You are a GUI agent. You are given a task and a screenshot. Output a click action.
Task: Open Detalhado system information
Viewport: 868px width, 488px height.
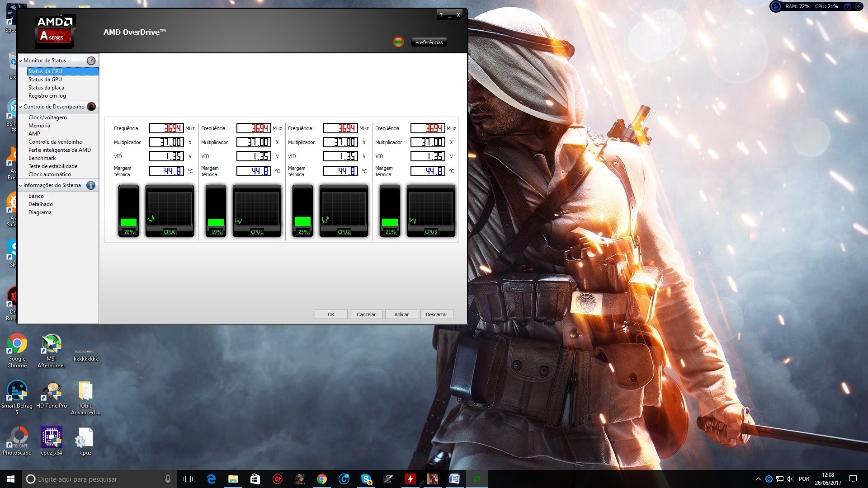click(41, 204)
